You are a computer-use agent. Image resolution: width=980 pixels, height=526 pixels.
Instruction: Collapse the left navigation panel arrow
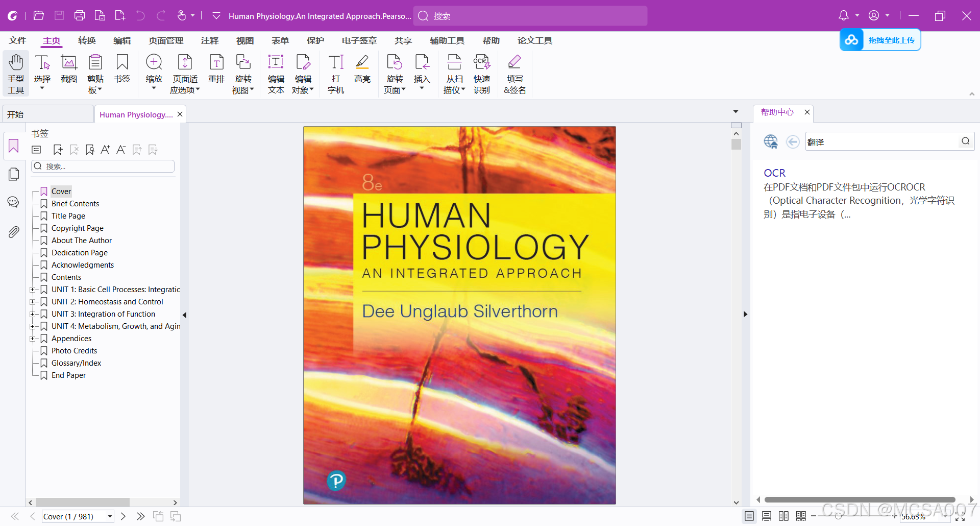(185, 315)
